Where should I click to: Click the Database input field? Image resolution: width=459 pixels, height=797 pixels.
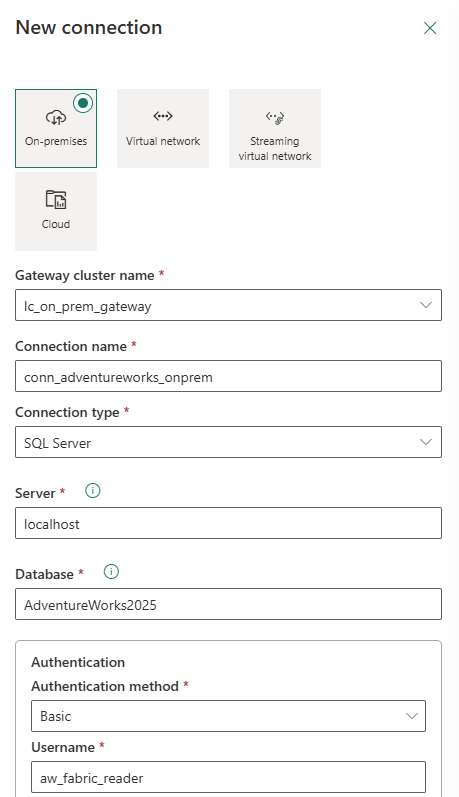tap(228, 604)
